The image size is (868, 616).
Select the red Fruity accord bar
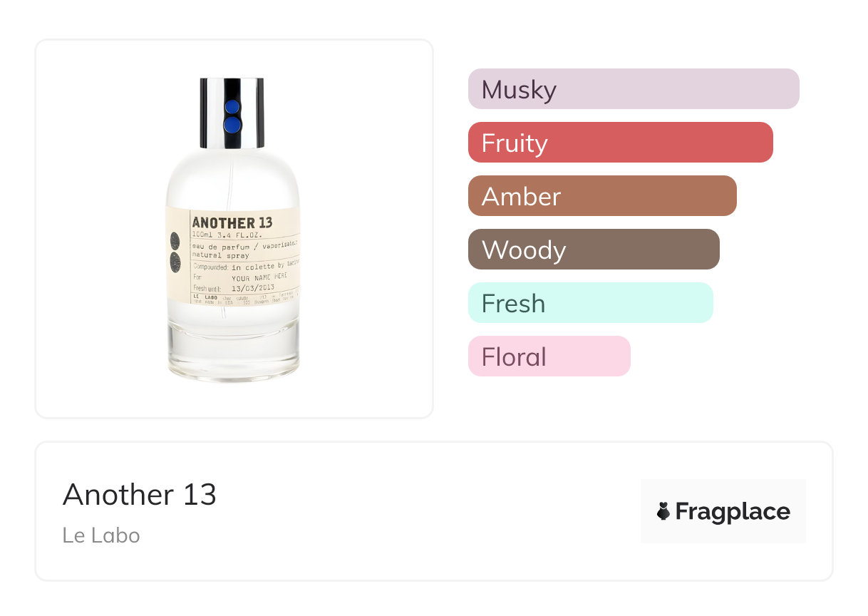(620, 143)
